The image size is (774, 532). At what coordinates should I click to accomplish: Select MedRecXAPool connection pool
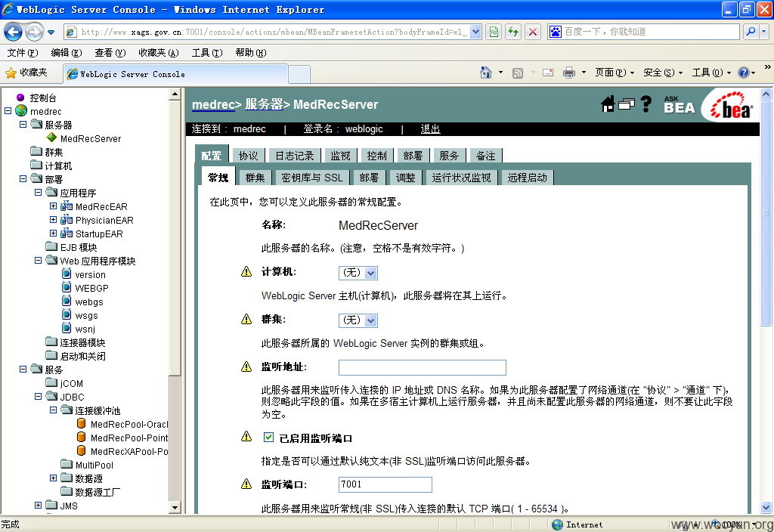(x=128, y=452)
